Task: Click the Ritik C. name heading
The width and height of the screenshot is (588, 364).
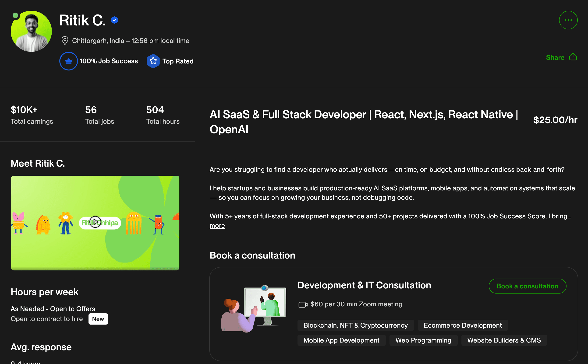Action: (82, 20)
